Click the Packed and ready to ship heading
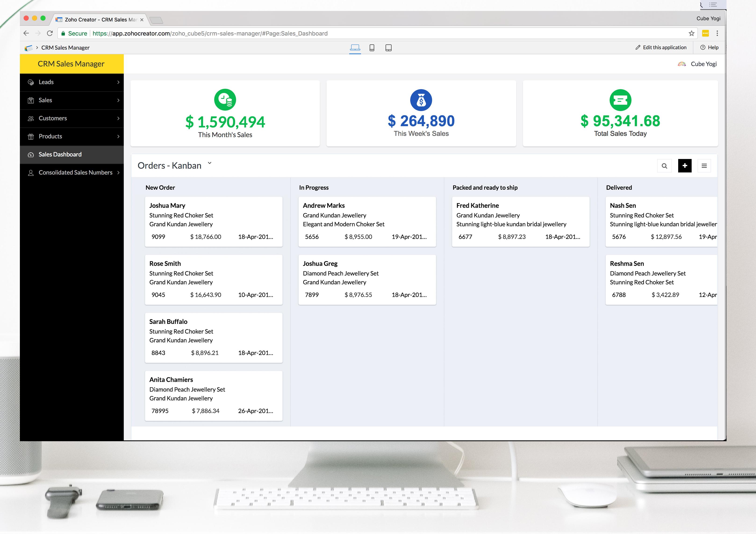756x534 pixels. tap(485, 188)
